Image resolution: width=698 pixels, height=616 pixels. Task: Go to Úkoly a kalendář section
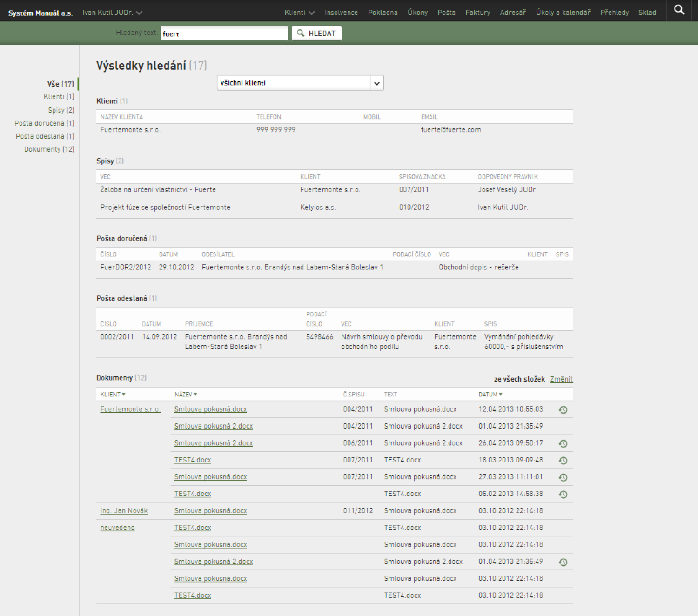tap(563, 13)
